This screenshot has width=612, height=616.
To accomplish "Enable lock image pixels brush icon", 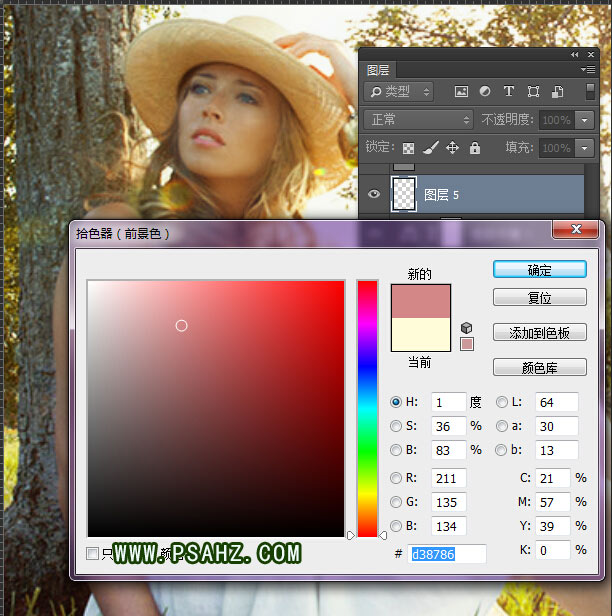I will coord(430,148).
